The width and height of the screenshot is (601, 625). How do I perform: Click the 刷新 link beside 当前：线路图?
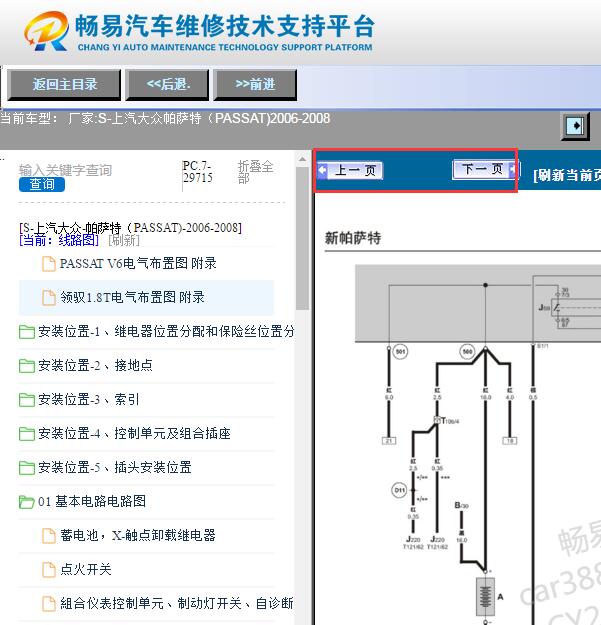pyautogui.click(x=124, y=240)
